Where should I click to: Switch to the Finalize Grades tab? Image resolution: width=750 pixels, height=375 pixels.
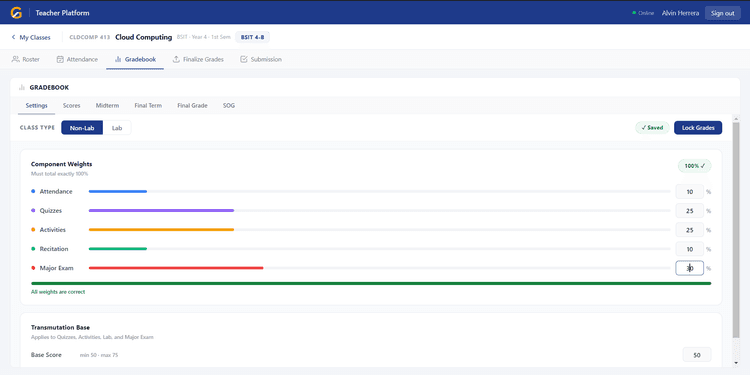tap(198, 59)
